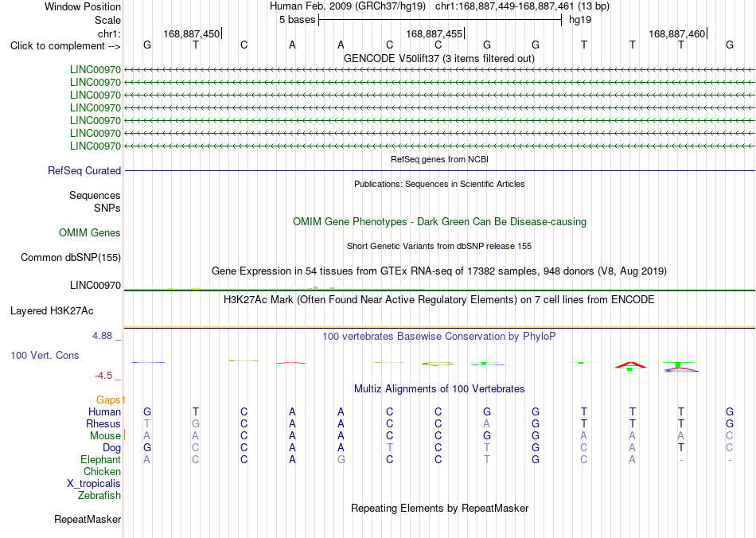This screenshot has width=756, height=538.
Task: Click the Sequences track label
Action: pos(95,195)
